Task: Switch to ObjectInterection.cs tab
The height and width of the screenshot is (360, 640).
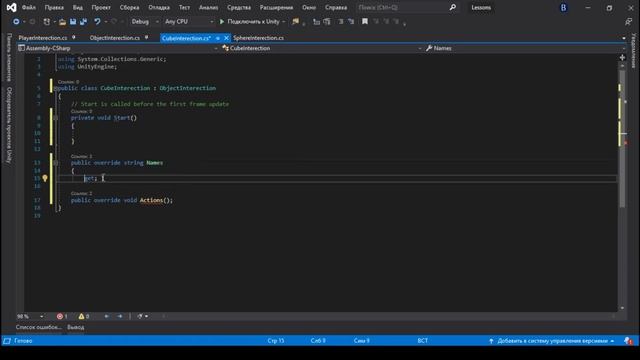Action: point(115,38)
